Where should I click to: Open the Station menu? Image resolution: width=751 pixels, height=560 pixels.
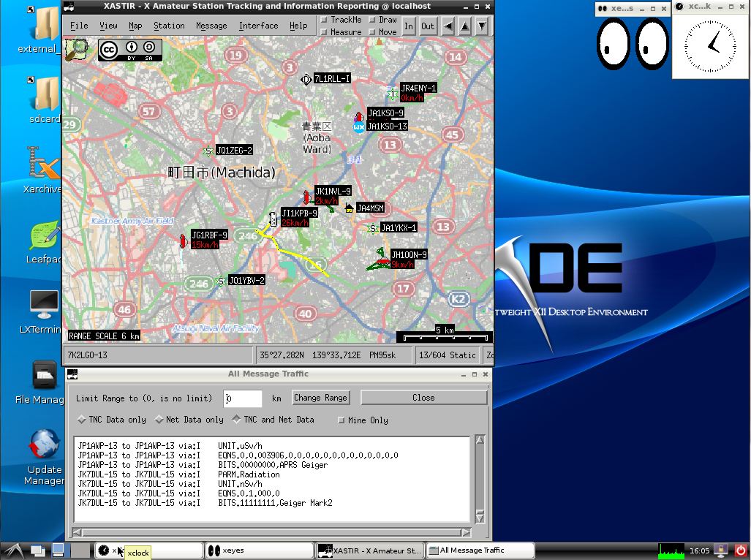click(x=169, y=26)
